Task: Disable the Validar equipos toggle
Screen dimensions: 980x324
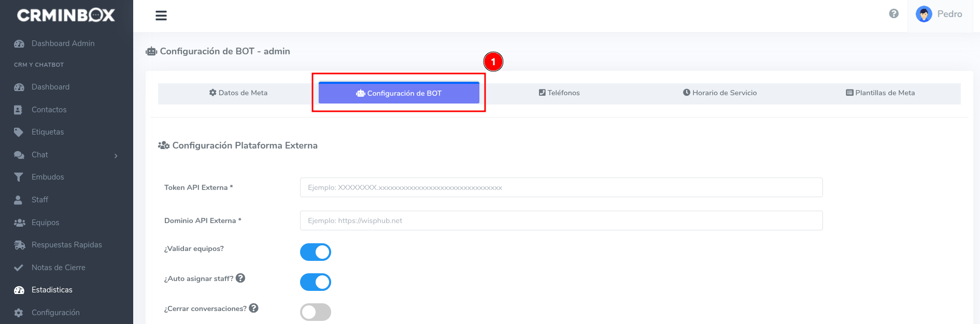Action: point(315,252)
